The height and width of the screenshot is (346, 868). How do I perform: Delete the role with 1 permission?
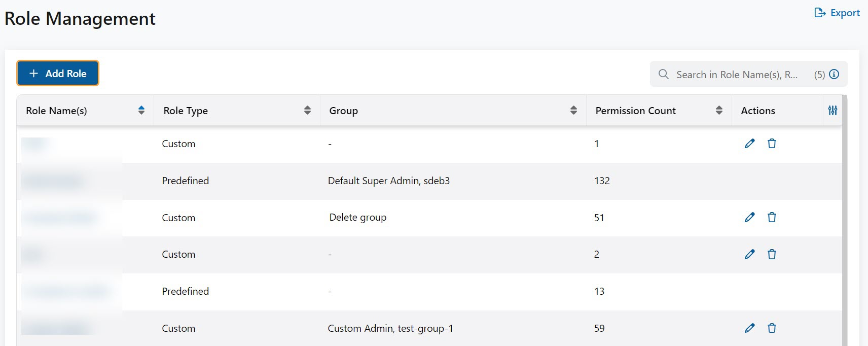coord(772,144)
